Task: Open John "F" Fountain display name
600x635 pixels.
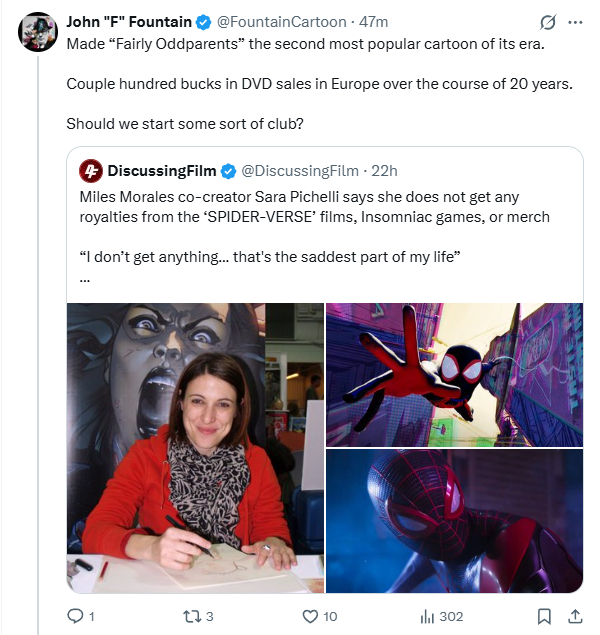Action: (130, 21)
